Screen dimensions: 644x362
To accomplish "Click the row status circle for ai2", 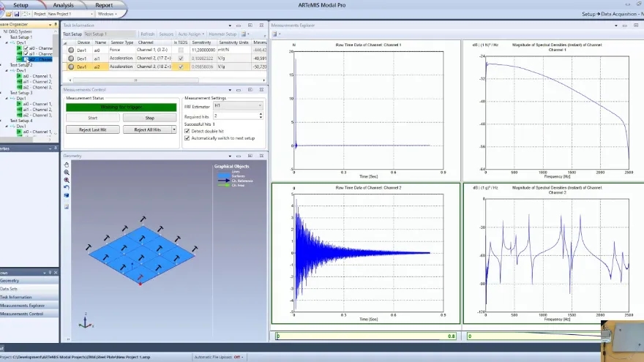I will [71, 67].
